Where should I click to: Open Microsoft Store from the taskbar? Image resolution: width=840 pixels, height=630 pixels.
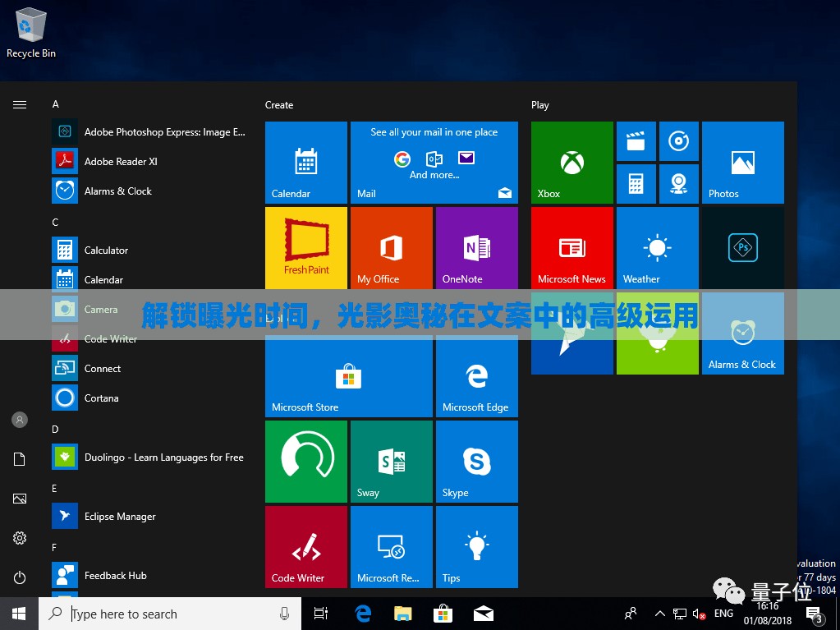pyautogui.click(x=443, y=614)
